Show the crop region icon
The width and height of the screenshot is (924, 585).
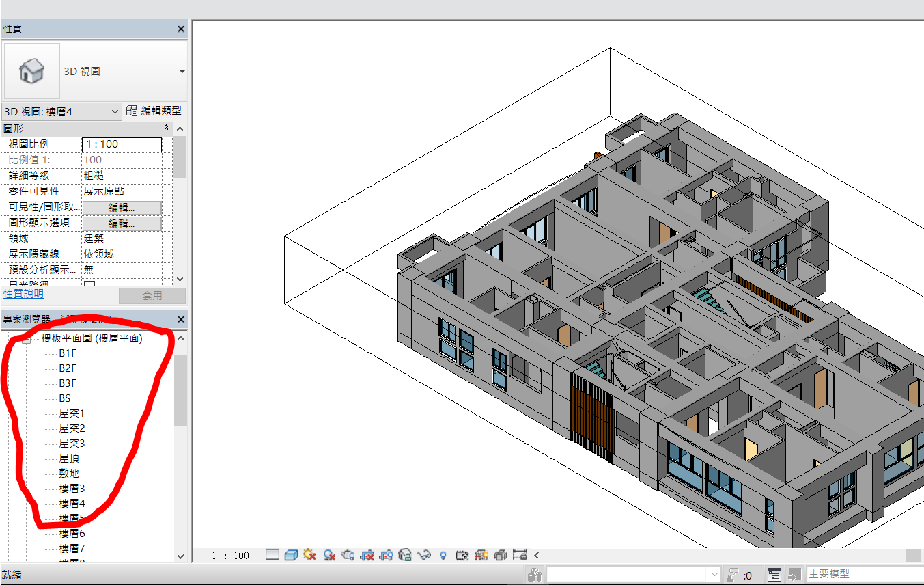tap(387, 555)
